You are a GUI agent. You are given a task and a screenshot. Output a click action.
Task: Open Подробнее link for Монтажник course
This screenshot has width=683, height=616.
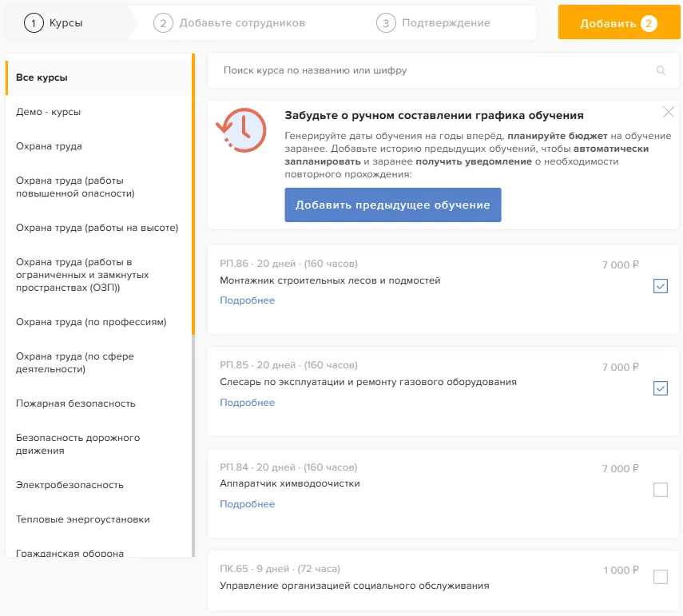pyautogui.click(x=247, y=300)
